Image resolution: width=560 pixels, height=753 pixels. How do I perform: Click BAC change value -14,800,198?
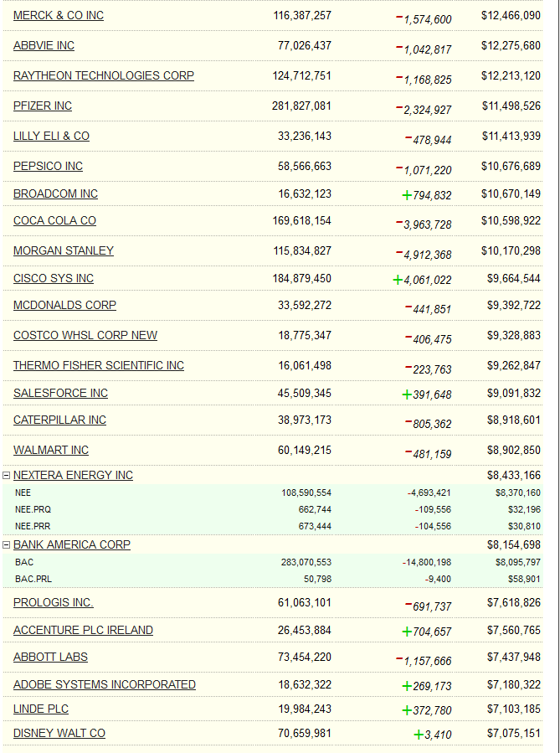[427, 562]
